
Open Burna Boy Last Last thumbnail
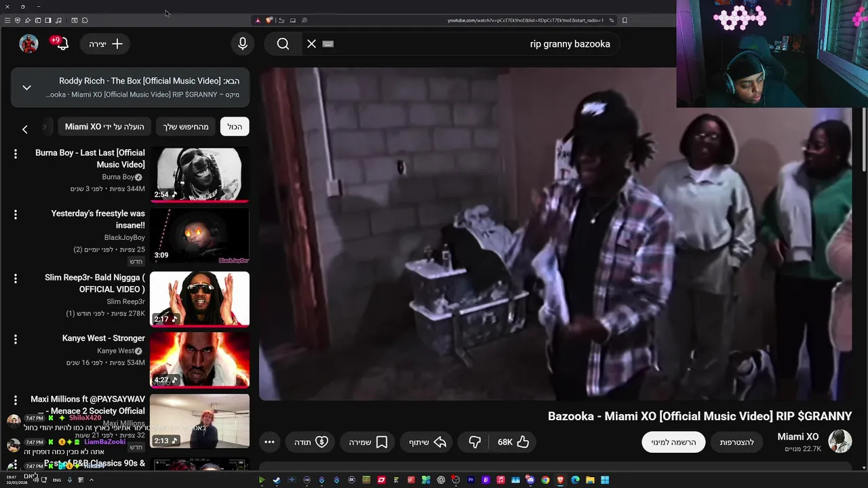tap(199, 174)
